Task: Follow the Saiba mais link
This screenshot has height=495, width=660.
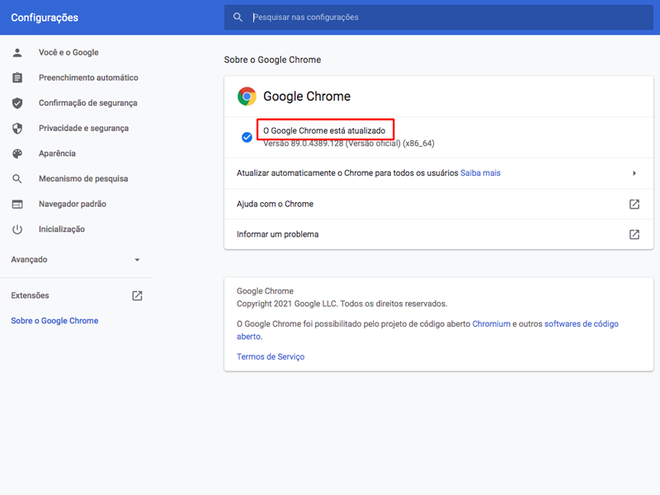Action: click(x=480, y=173)
